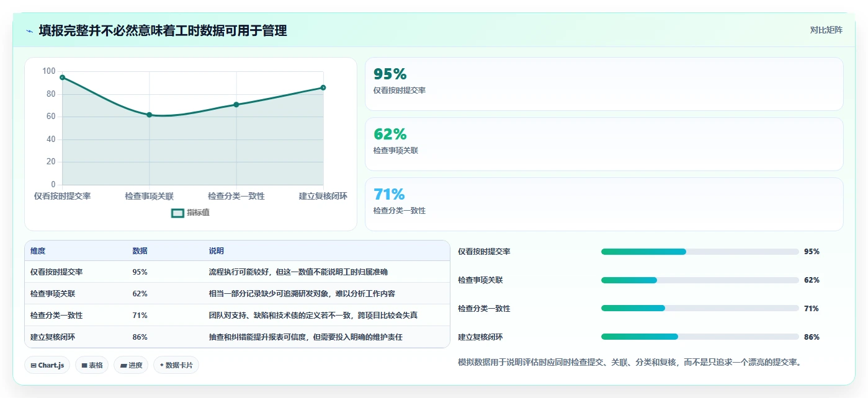Click the diamond icon in 数据卡片 chip
This screenshot has height=398, width=868.
click(x=162, y=365)
